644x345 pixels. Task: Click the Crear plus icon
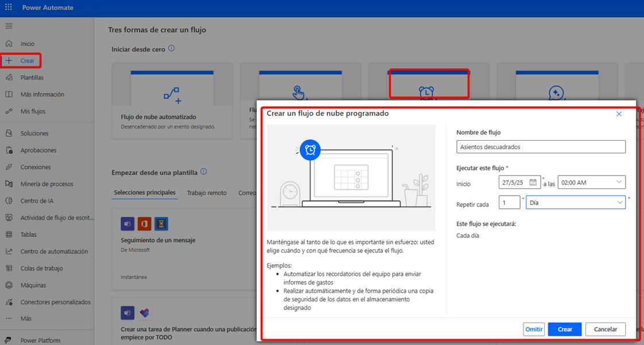9,61
